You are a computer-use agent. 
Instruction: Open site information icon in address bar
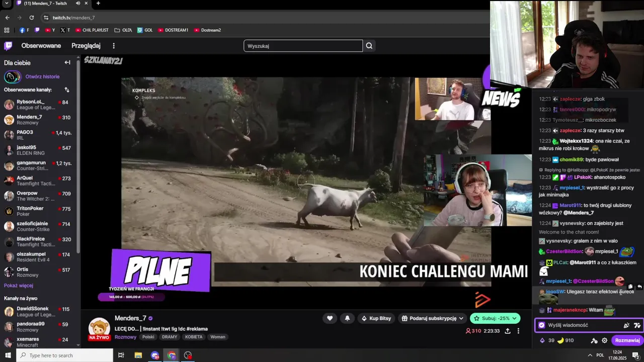tap(46, 18)
